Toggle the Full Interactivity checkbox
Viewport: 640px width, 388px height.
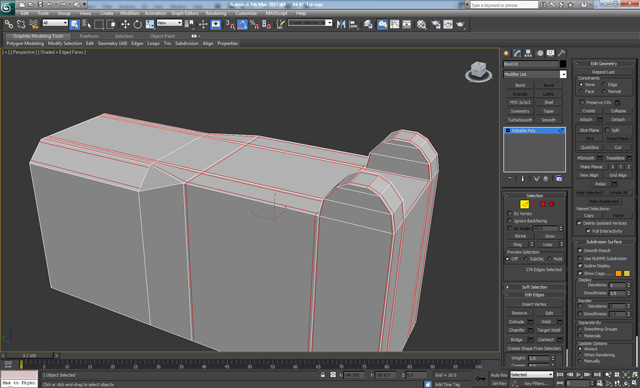click(x=588, y=231)
